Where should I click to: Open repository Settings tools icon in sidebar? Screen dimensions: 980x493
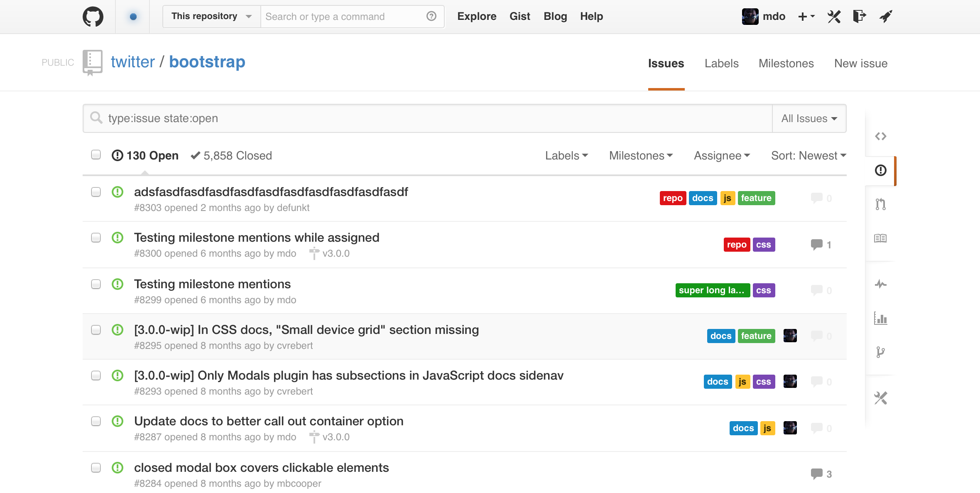point(880,398)
